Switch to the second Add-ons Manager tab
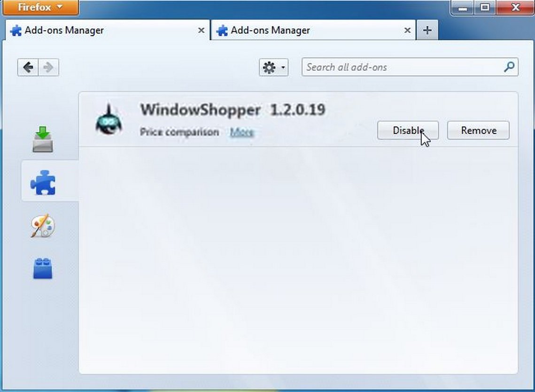The height and width of the screenshot is (392, 535). (313, 30)
